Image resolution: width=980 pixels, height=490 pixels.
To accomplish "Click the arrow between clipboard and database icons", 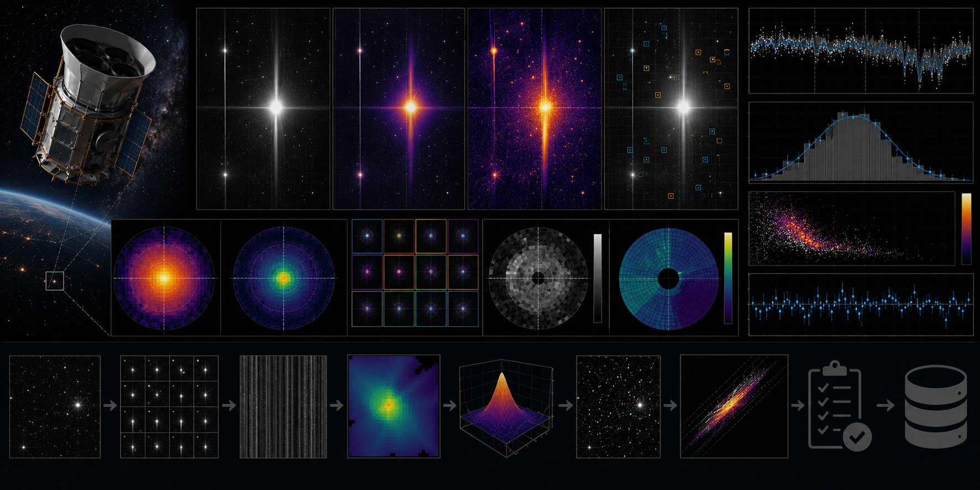I will [x=886, y=405].
